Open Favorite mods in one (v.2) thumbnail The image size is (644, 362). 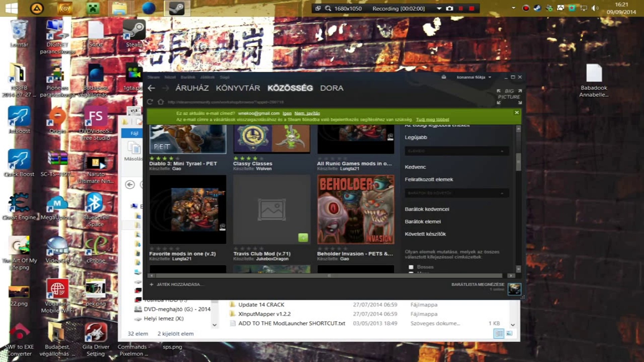[188, 209]
